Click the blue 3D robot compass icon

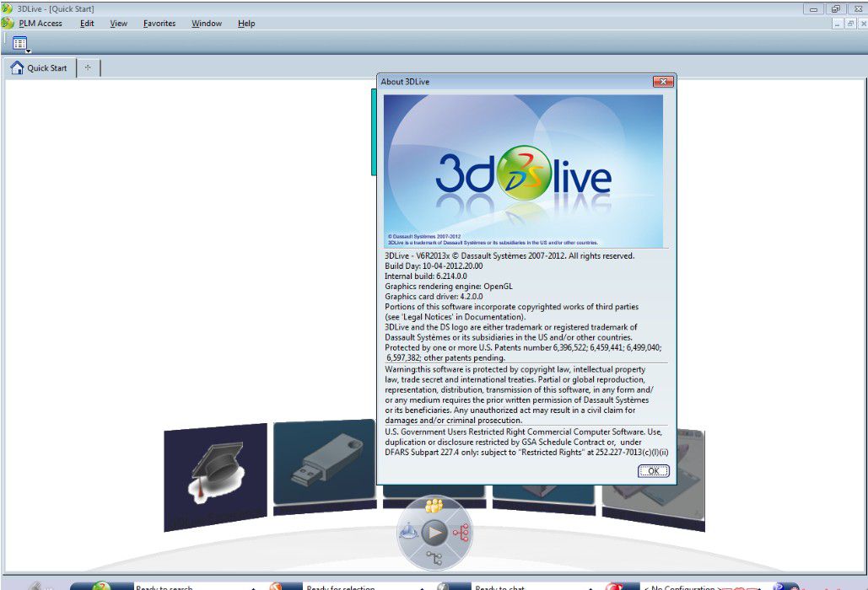coord(408,531)
